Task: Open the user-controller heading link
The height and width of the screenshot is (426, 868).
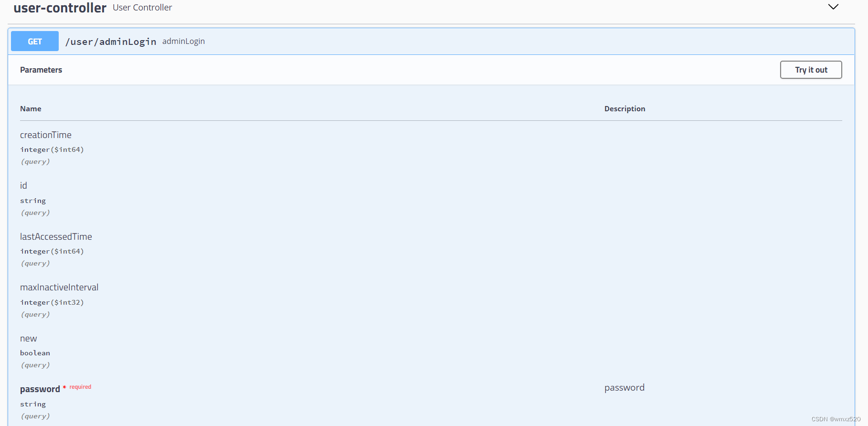Action: [x=60, y=8]
